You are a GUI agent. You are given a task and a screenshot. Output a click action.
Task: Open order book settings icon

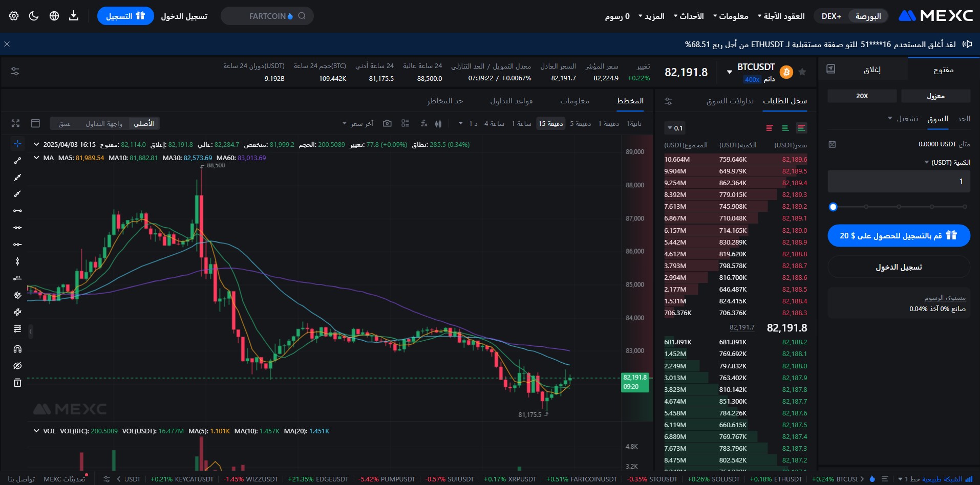click(x=668, y=101)
